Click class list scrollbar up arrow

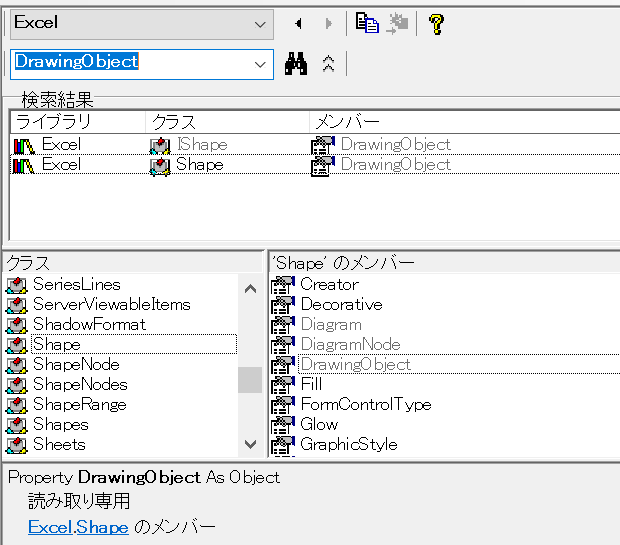click(x=250, y=289)
